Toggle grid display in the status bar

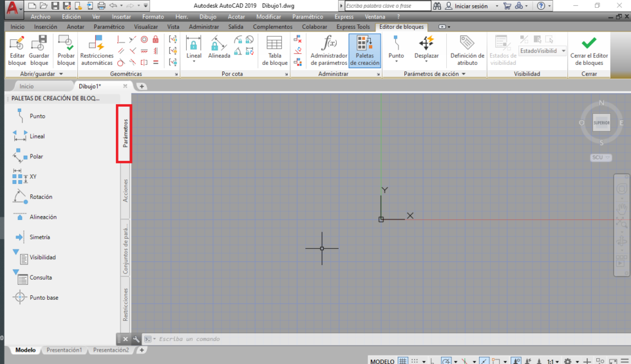point(402,361)
